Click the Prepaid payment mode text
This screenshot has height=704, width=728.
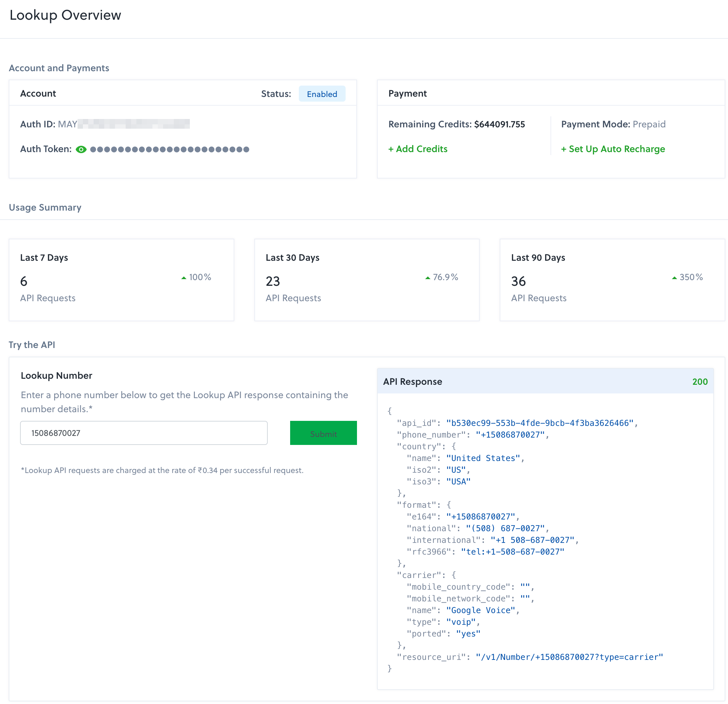pyautogui.click(x=649, y=124)
